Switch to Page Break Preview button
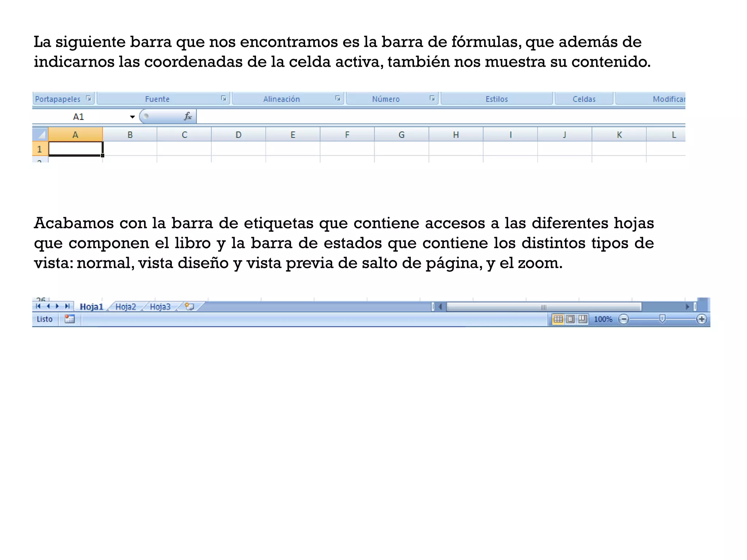This screenshot has height=560, width=747. tap(583, 319)
